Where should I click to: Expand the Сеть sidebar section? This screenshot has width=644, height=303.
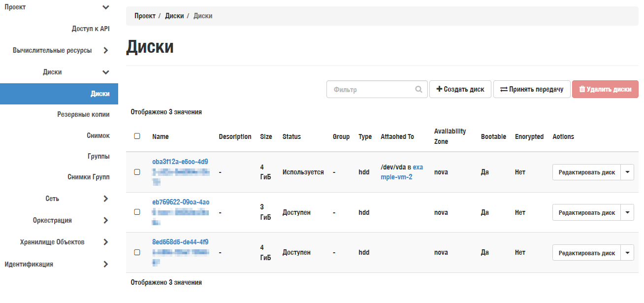105,199
